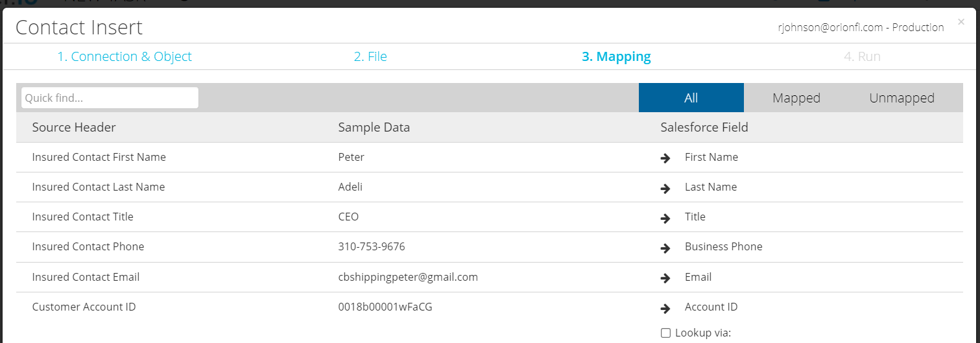Enable the Lookup via checkbox

[665, 333]
